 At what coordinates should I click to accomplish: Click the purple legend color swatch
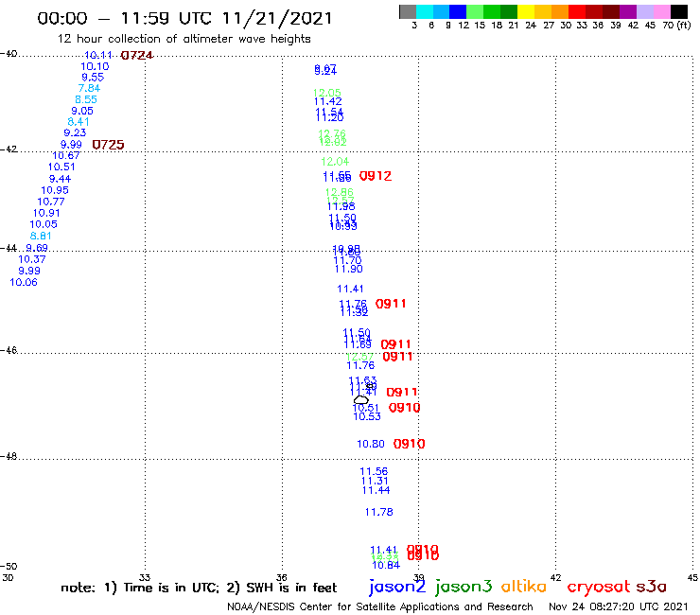pyautogui.click(x=627, y=11)
